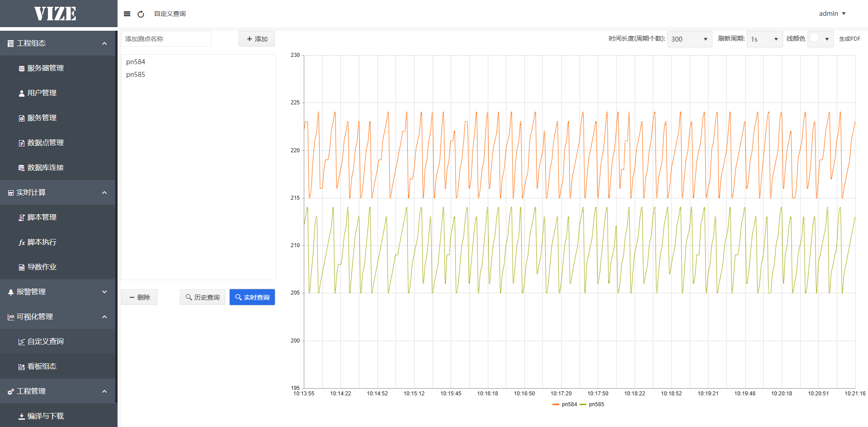Click the 生成PDF link
This screenshot has height=427, width=868.
tap(849, 39)
